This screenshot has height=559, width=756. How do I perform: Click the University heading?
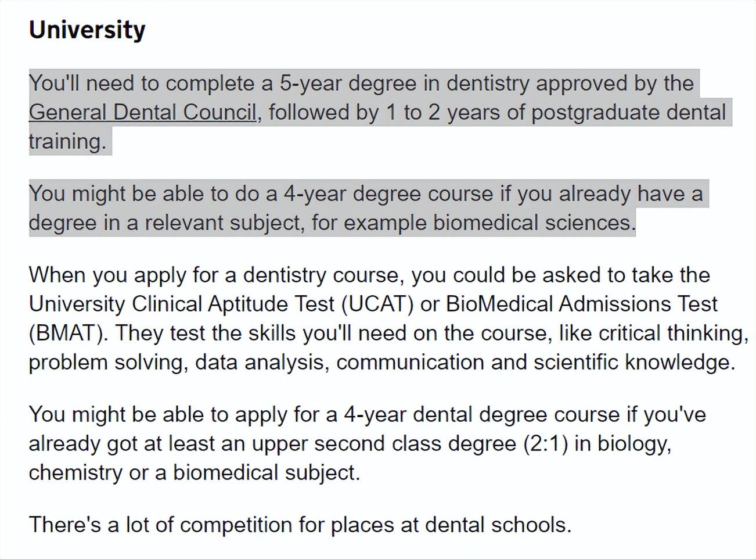pos(87,30)
